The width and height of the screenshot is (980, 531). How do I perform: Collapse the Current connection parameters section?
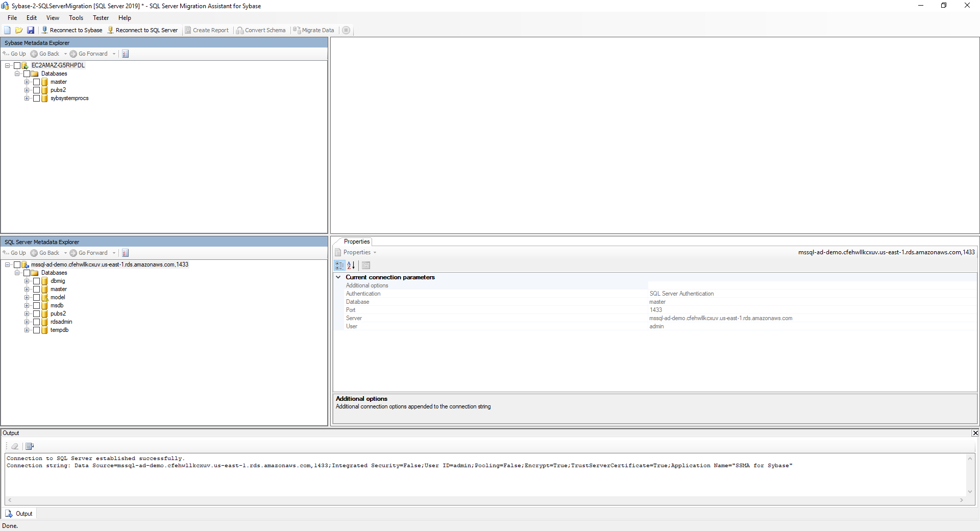(338, 277)
